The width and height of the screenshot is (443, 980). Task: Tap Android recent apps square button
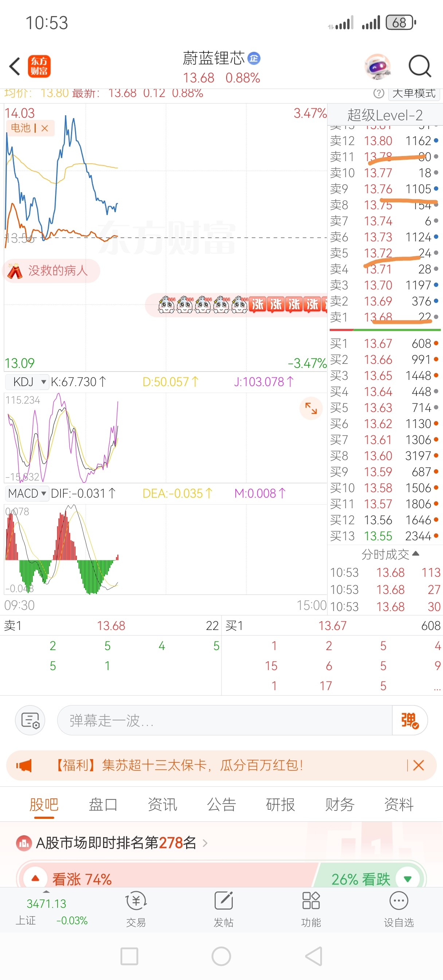tap(129, 956)
